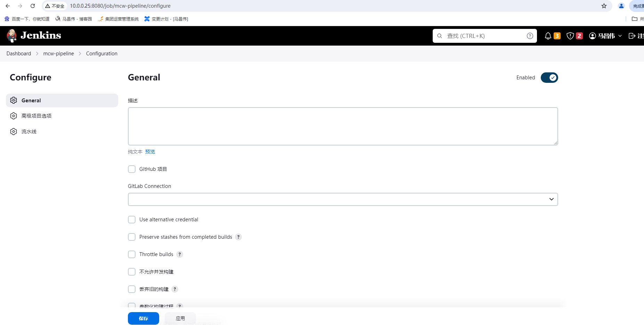The height and width of the screenshot is (325, 644).
Task: Click the 预览 preview link
Action: click(150, 152)
